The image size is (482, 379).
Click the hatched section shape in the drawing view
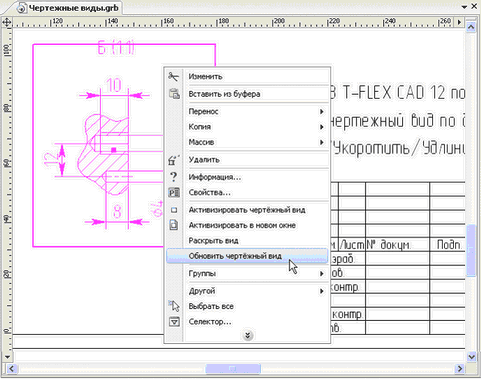click(104, 154)
